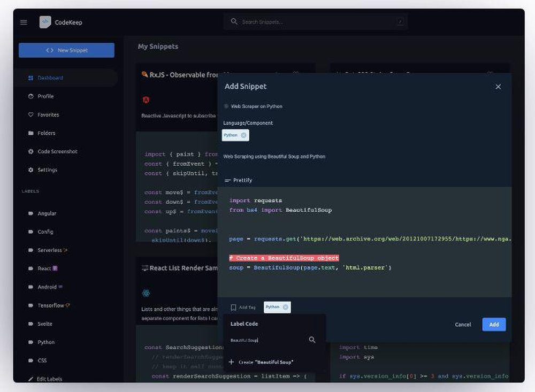535x392 pixels.
Task: Click the Settings gear icon
Action: pyautogui.click(x=30, y=170)
